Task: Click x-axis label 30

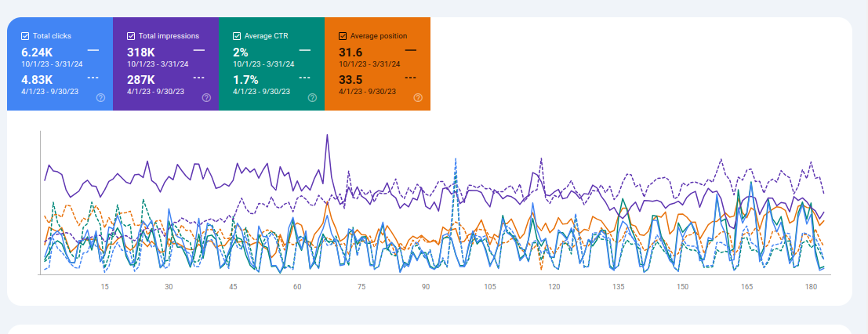Action: (x=169, y=287)
